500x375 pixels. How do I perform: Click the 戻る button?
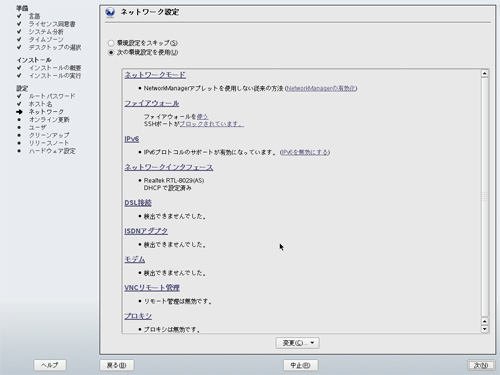[x=116, y=365]
